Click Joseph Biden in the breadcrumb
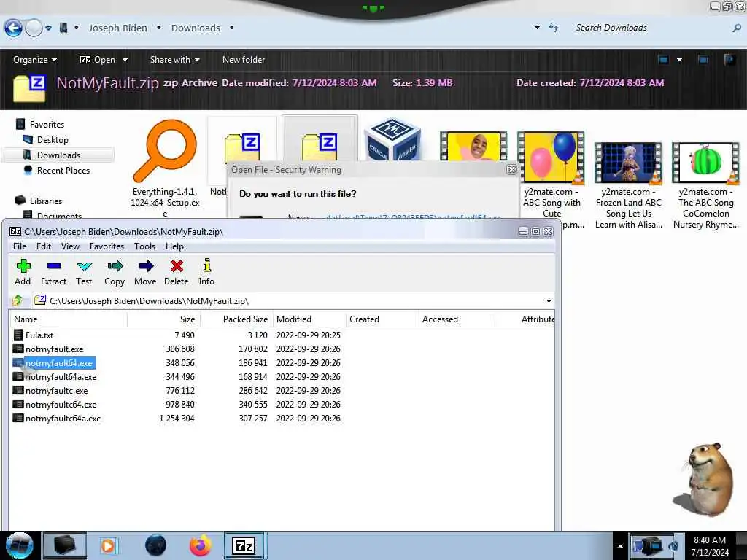The width and height of the screenshot is (747, 560). click(x=117, y=28)
